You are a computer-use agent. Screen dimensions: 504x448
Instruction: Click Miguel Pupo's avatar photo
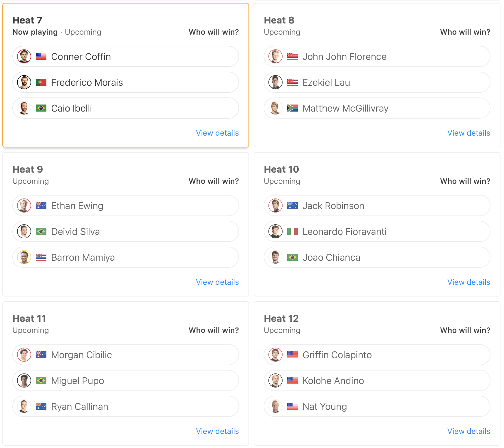[x=24, y=380]
